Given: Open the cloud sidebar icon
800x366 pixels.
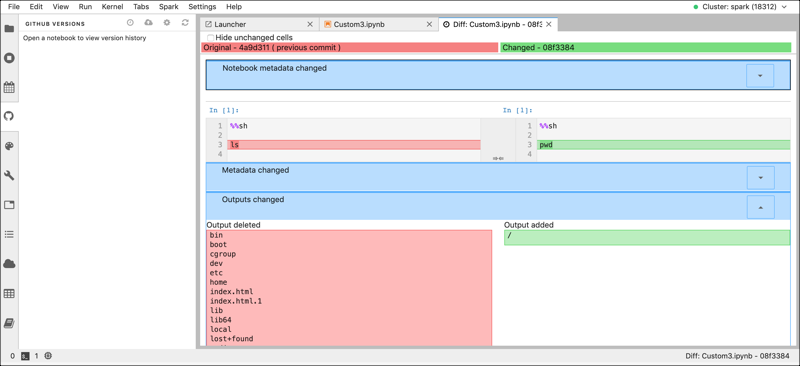Looking at the screenshot, I should [x=9, y=264].
